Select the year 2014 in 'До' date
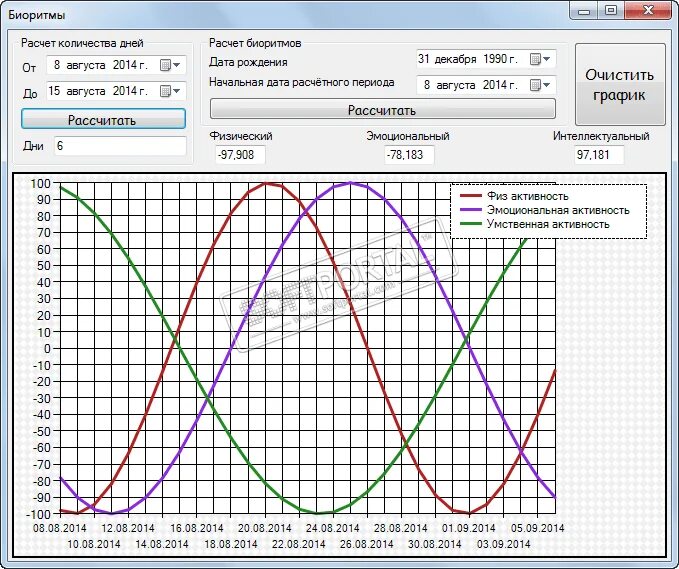The image size is (679, 569). click(126, 91)
